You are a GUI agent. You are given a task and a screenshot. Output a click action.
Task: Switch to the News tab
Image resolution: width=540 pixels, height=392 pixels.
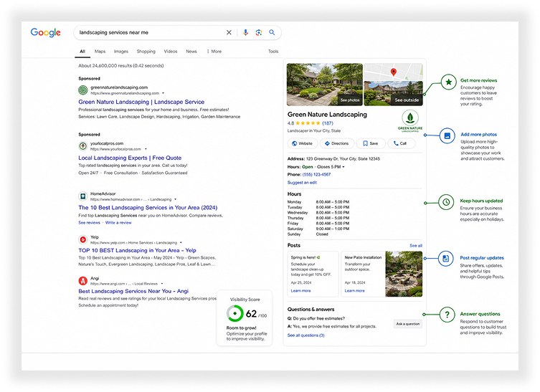point(191,52)
